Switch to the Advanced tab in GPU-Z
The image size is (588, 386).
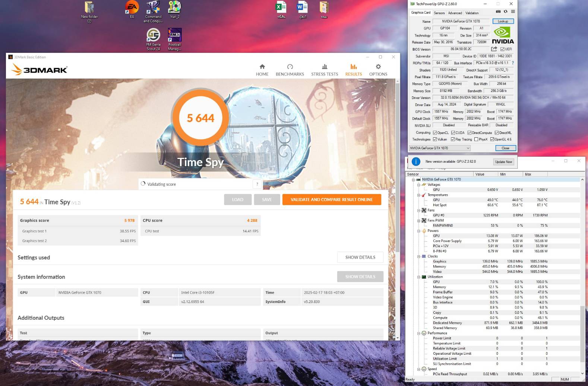[455, 13]
